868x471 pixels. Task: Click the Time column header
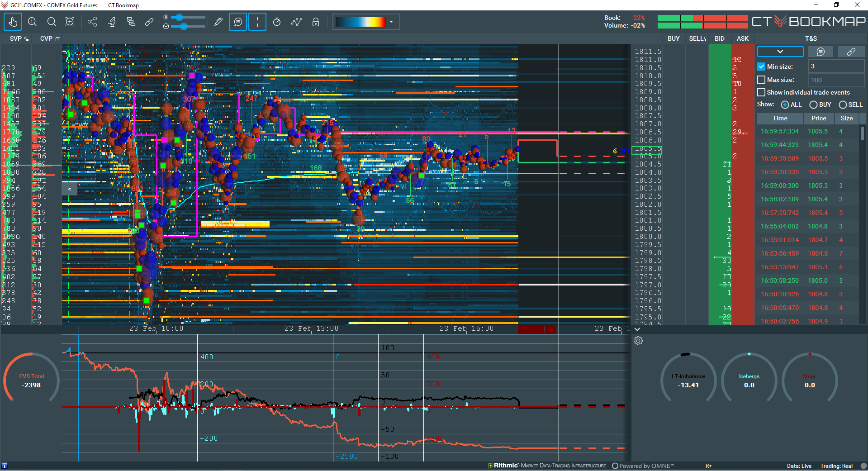780,119
